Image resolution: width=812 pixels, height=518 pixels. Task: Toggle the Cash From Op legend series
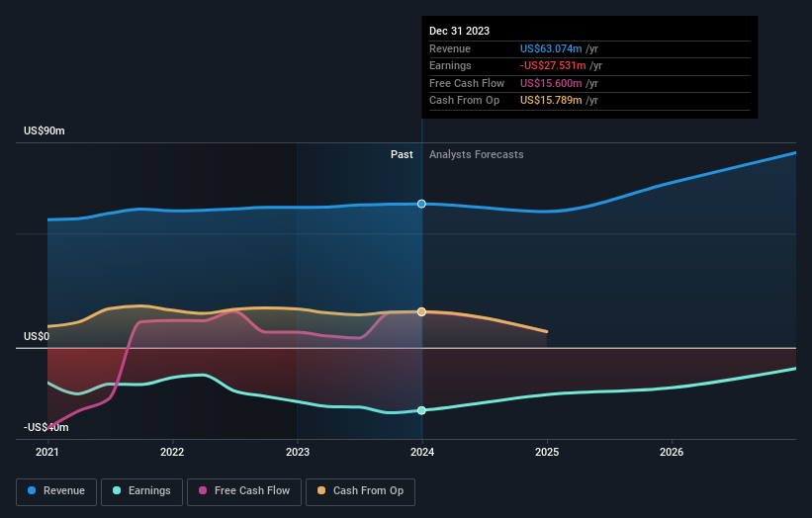coord(360,491)
